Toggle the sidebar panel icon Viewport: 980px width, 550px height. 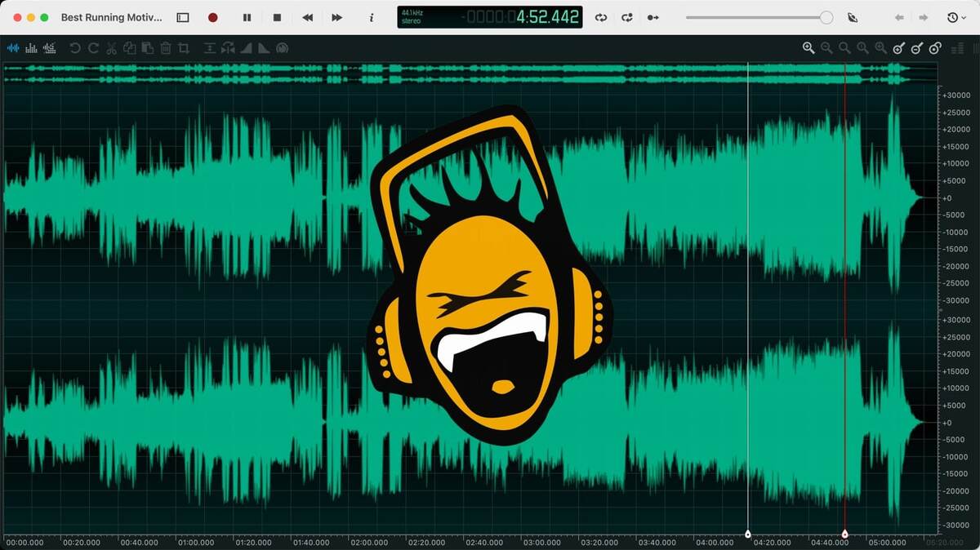point(183,17)
